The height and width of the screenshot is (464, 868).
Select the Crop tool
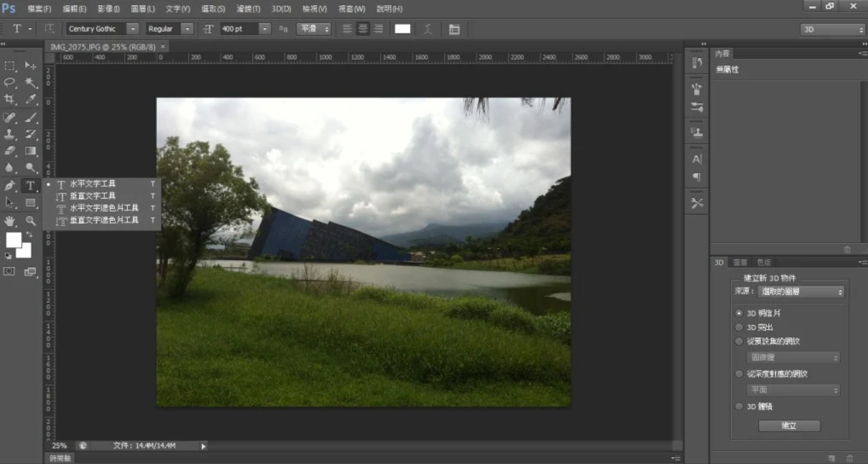10,100
